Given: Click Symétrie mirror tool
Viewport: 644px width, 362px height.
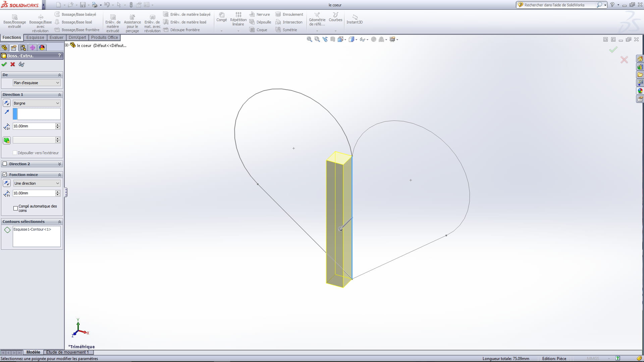Looking at the screenshot, I should 286,30.
